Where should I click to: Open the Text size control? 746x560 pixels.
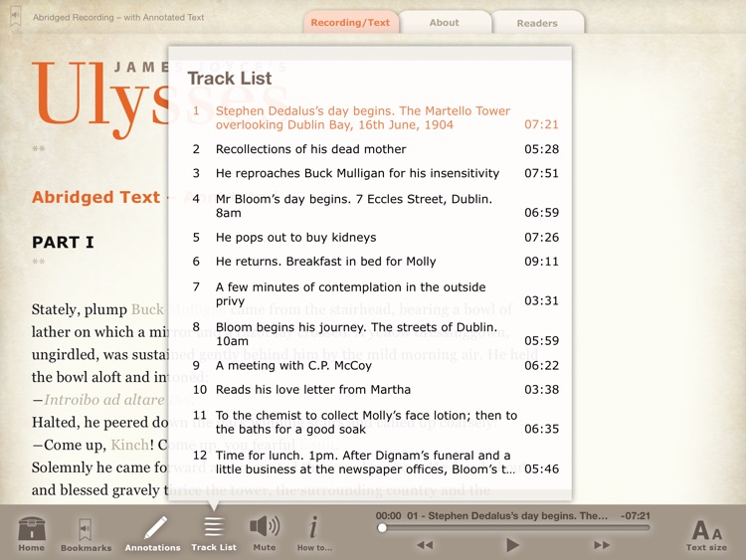tap(706, 535)
